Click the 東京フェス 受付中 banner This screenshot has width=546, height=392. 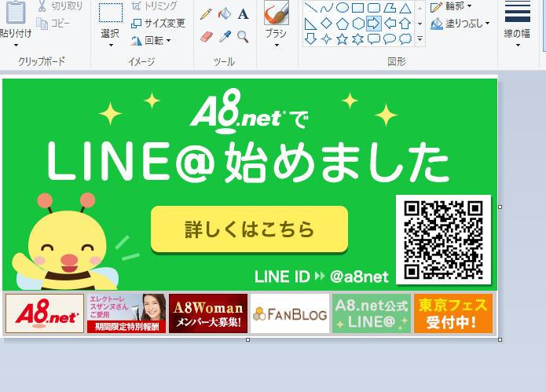point(453,313)
